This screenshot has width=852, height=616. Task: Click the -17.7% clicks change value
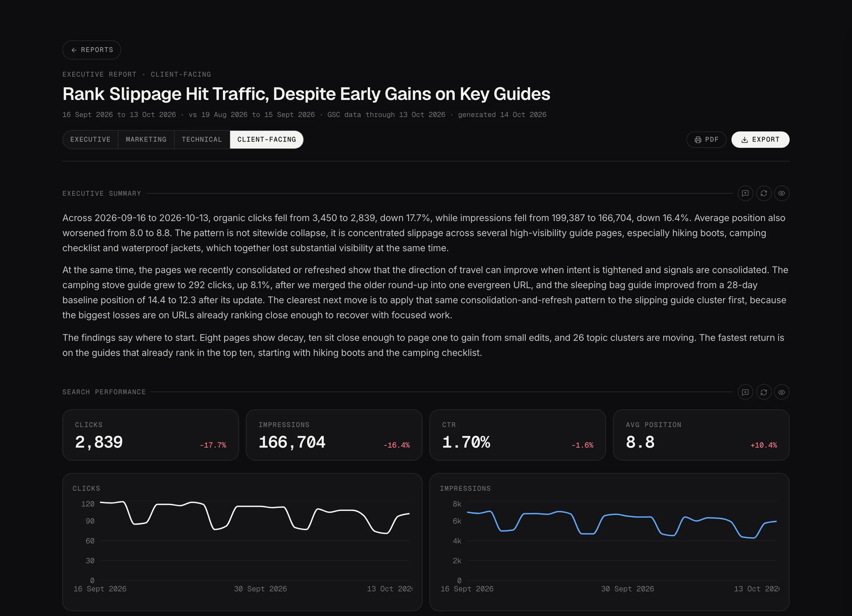point(213,445)
